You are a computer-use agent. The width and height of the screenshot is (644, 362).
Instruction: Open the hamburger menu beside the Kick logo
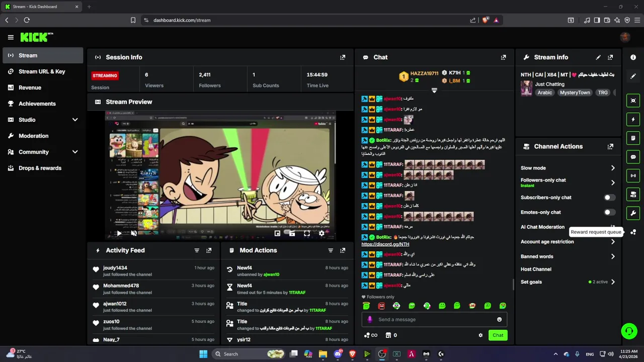11,37
